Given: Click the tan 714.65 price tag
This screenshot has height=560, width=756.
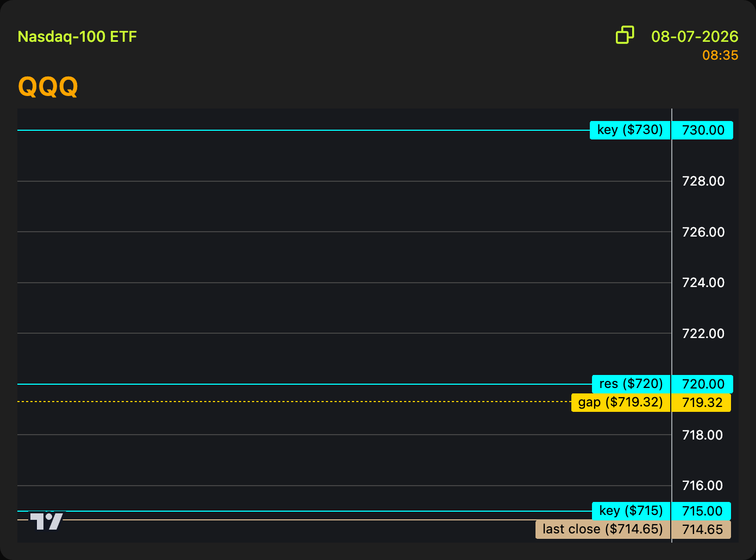Looking at the screenshot, I should tap(702, 530).
